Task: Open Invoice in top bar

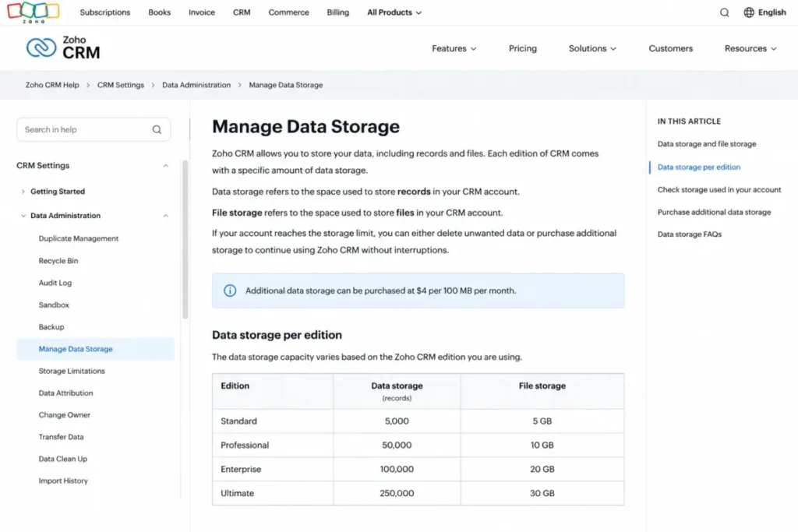Action: pos(202,12)
